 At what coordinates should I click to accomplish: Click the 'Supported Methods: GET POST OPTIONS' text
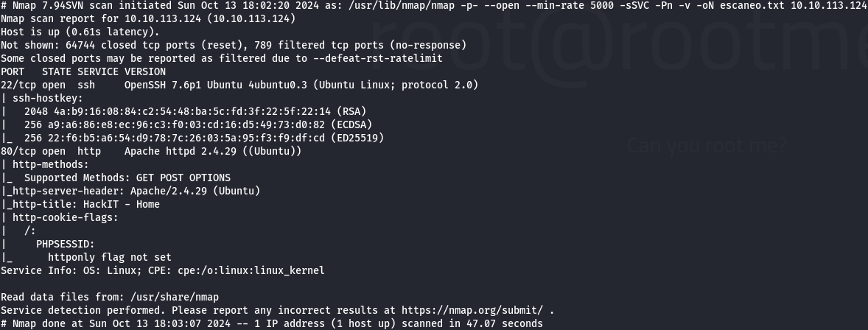[x=127, y=178]
